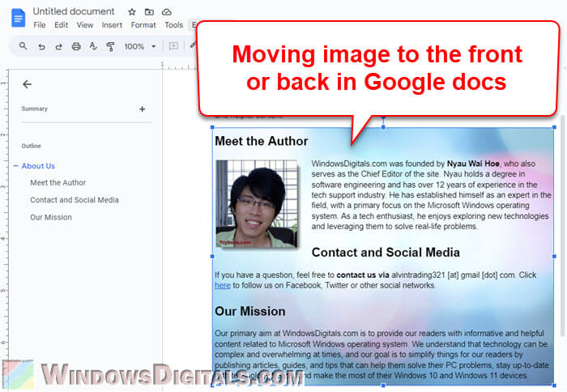Screen dimensions: 567x392
Task: Click the Our Mission heading in document
Action: point(249,311)
